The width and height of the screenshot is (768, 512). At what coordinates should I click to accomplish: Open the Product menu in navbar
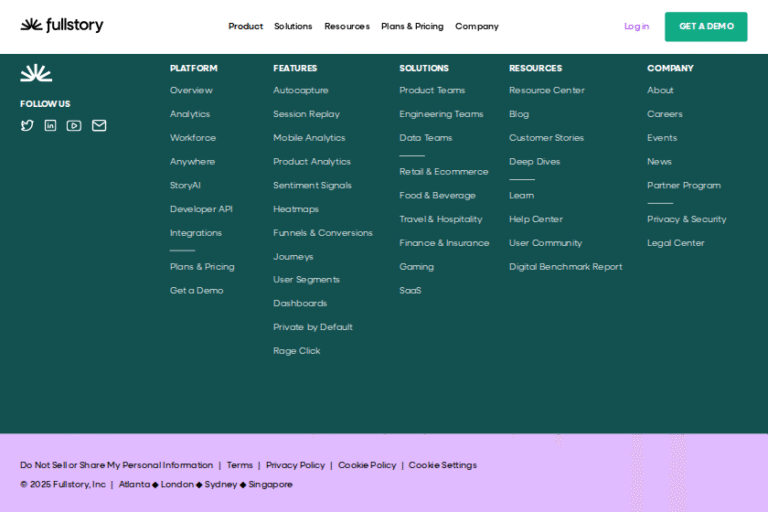coord(245,27)
